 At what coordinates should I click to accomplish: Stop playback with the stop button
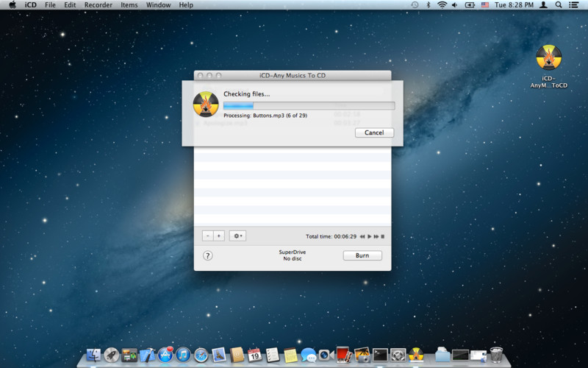[x=382, y=236]
